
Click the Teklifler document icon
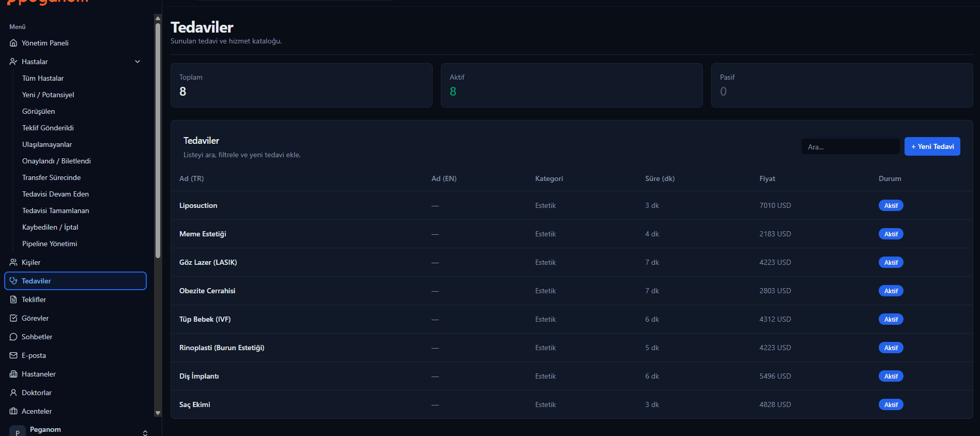(13, 299)
